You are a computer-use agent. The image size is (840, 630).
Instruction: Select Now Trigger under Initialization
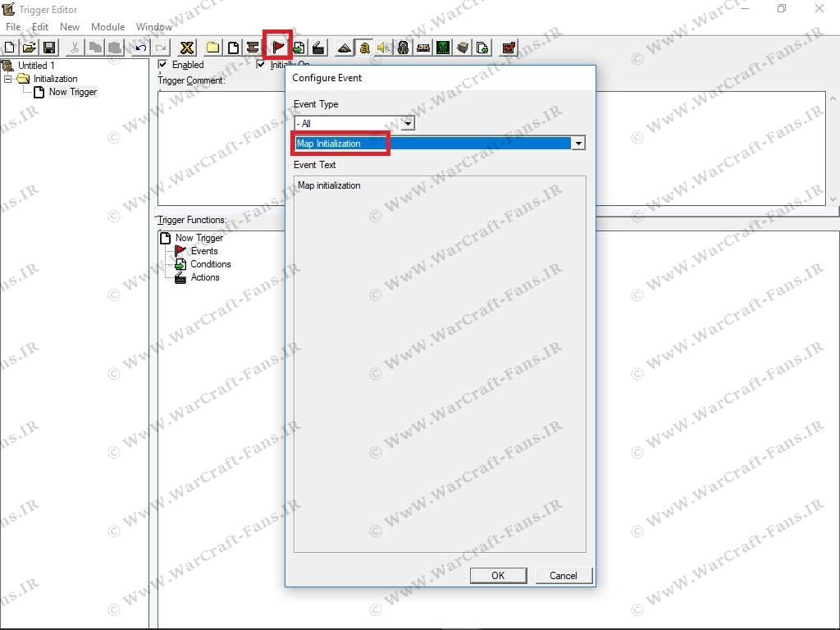[x=73, y=92]
